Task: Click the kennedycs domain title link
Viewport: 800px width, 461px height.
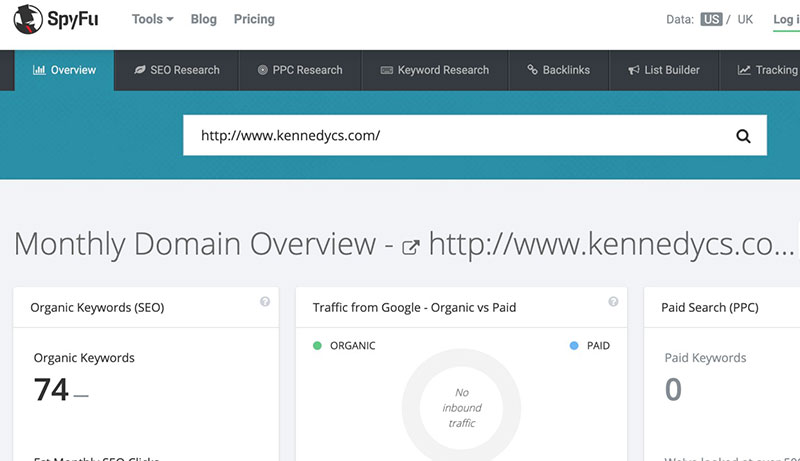Action: (x=612, y=244)
